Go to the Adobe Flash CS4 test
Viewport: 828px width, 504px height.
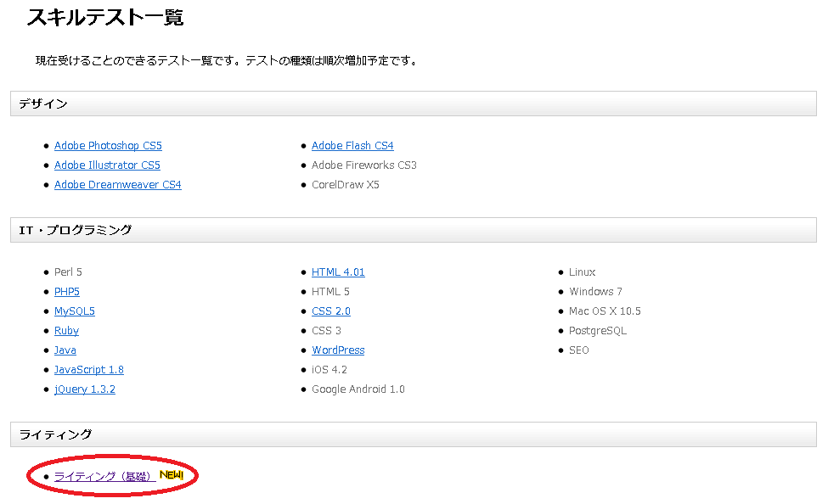pos(352,146)
